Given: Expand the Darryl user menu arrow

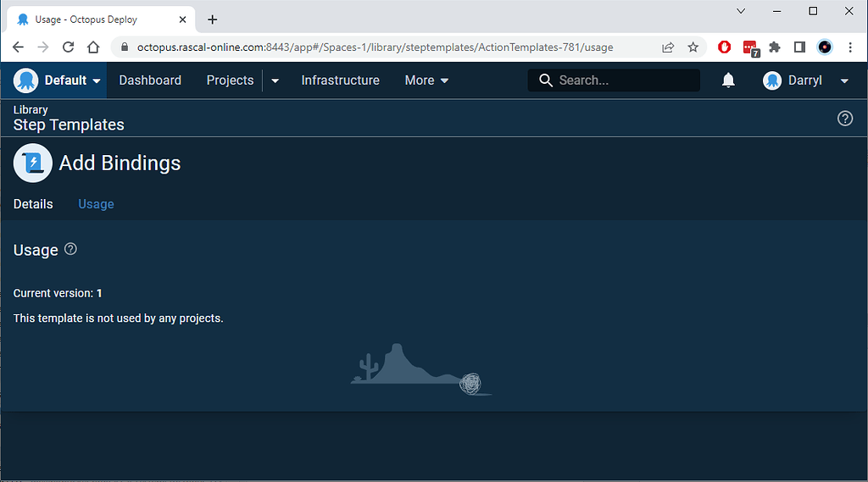Looking at the screenshot, I should [844, 80].
